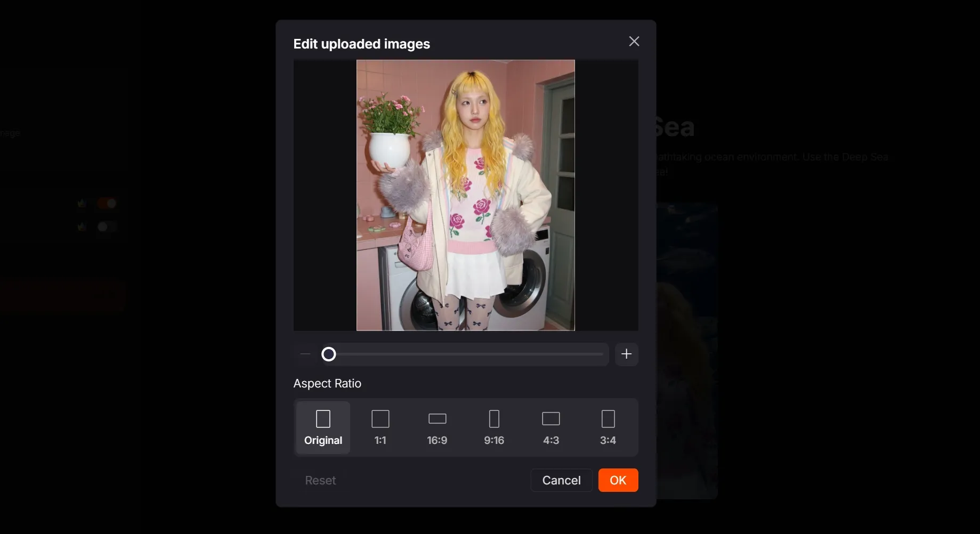Choose the 9:16 aspect ratio
The height and width of the screenshot is (534, 980).
click(x=494, y=427)
